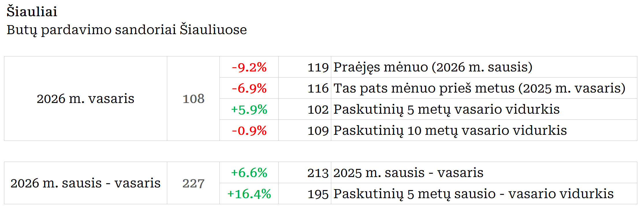Select the Praėjęs mėnuo (2026 m. sausis) label
644x210 pixels.
[433, 67]
